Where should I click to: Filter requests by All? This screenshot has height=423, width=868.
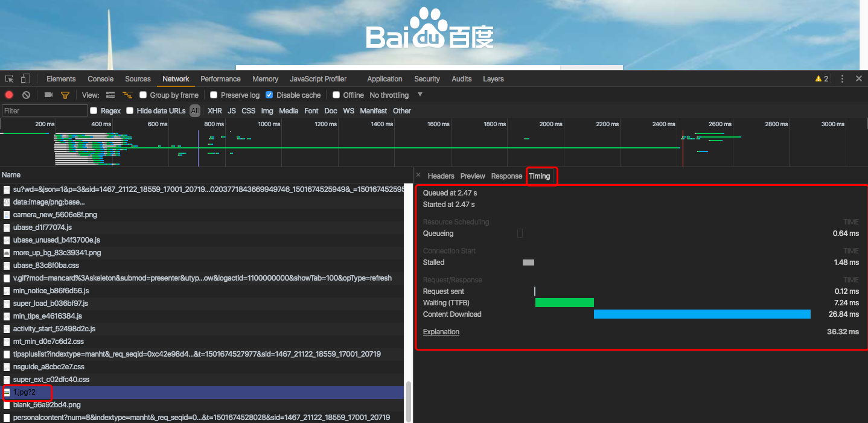pos(194,110)
